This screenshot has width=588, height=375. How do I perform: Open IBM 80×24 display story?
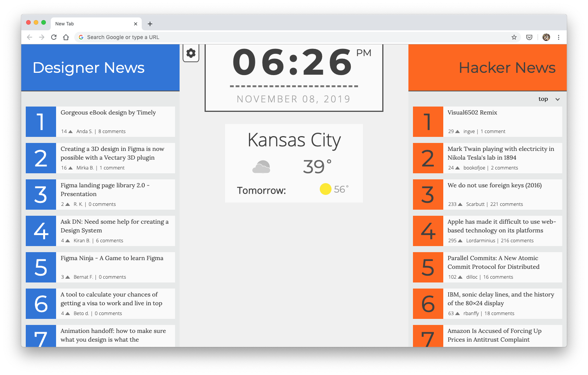pyautogui.click(x=500, y=299)
